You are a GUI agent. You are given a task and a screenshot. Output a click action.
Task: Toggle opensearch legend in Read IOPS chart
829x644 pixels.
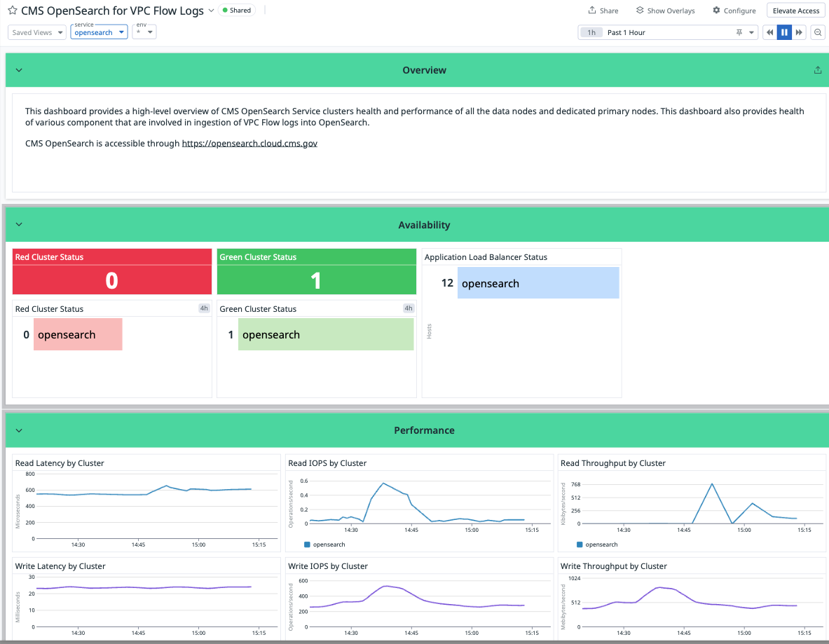coord(324,544)
